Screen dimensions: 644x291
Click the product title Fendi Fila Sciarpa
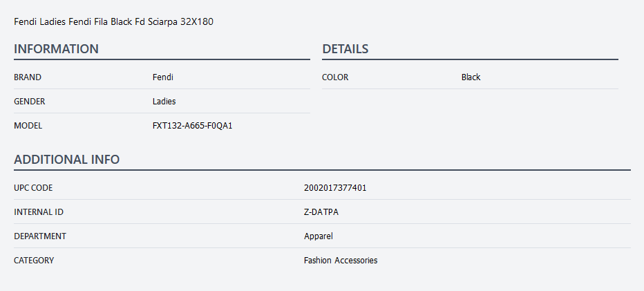coord(113,21)
